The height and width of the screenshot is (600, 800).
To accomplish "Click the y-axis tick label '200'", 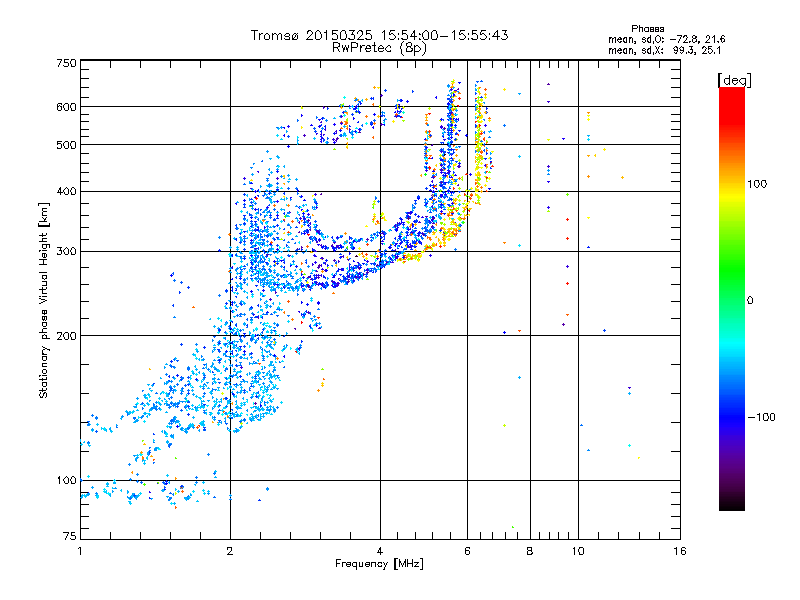I will click(66, 336).
